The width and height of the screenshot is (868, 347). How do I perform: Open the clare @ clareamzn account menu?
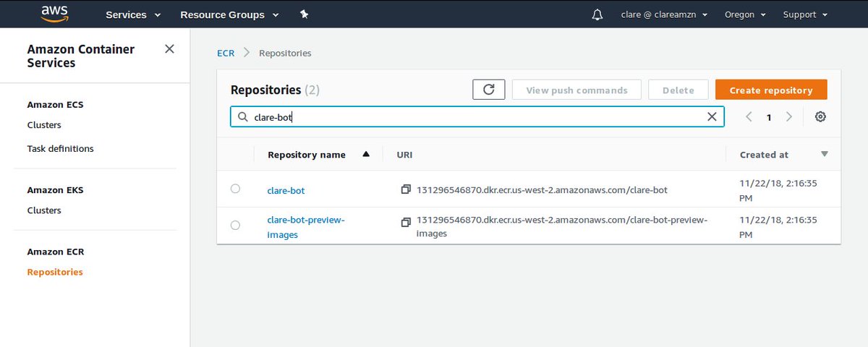664,14
